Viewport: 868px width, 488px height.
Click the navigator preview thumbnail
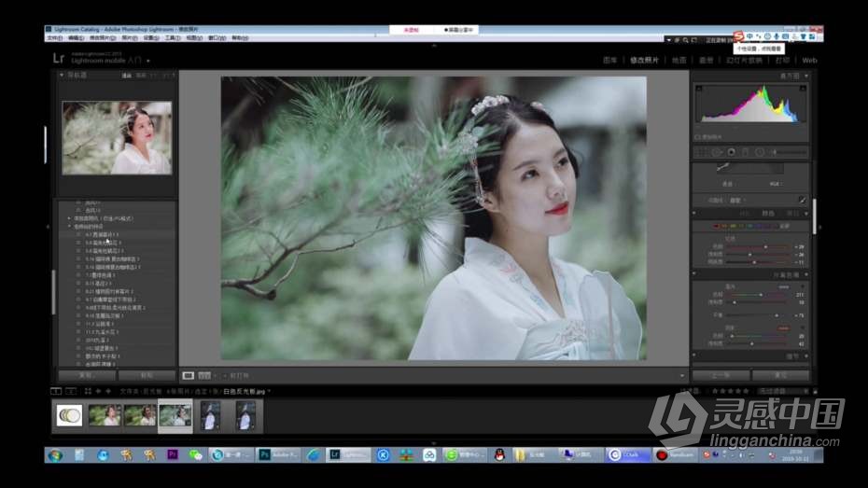[x=117, y=138]
